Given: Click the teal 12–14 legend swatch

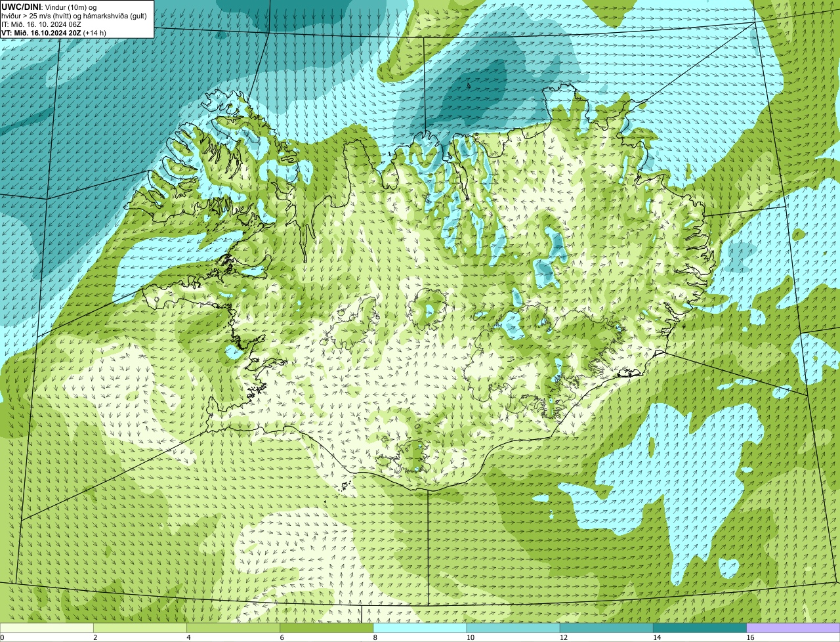Looking at the screenshot, I should 606,628.
